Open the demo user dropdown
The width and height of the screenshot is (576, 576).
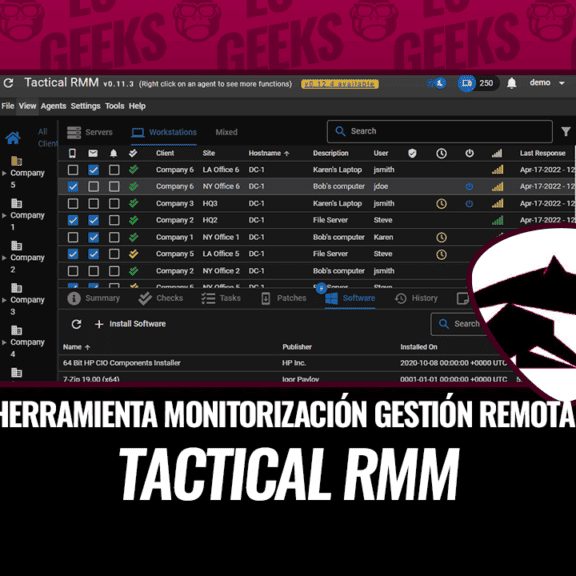(547, 83)
